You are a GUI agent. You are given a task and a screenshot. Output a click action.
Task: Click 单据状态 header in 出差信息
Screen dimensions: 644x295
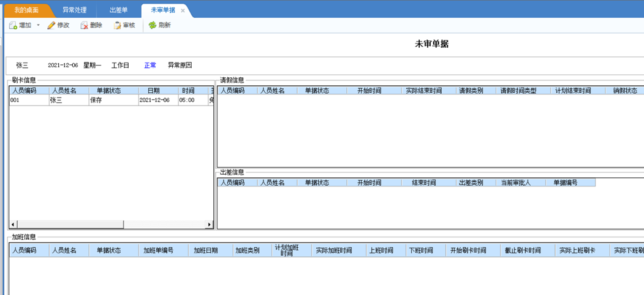click(x=322, y=183)
